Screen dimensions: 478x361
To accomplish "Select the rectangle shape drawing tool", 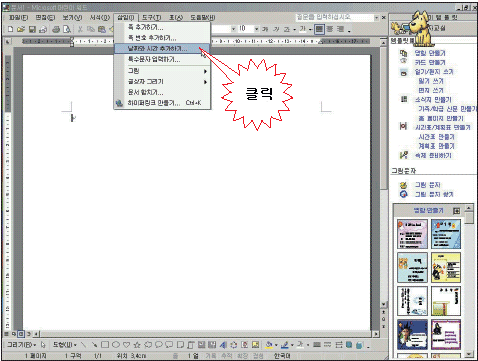I will click(105, 345).
